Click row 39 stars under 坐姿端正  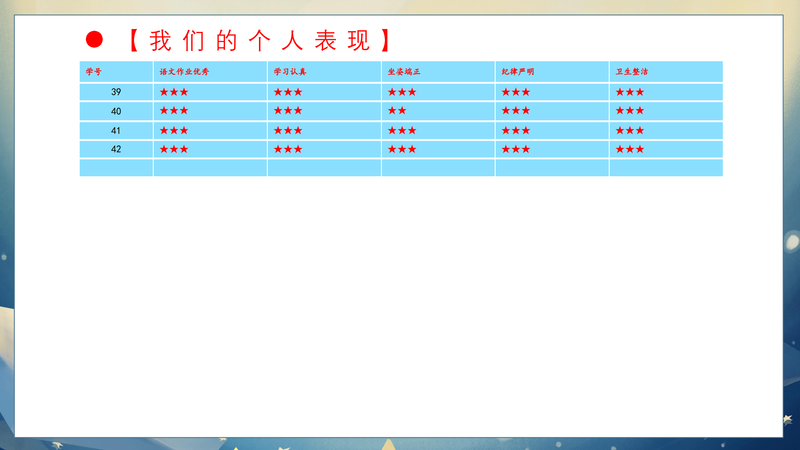click(x=402, y=92)
